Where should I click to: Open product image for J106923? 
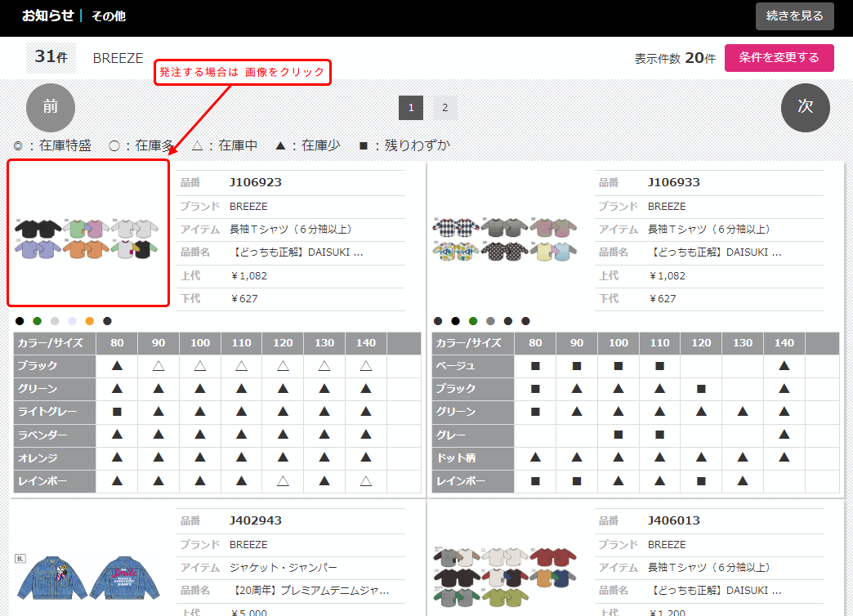88,234
